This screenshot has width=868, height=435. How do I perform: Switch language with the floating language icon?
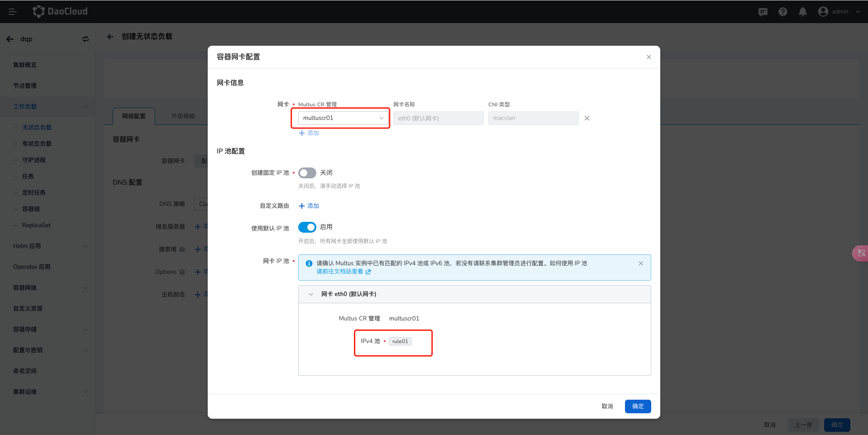coord(860,253)
